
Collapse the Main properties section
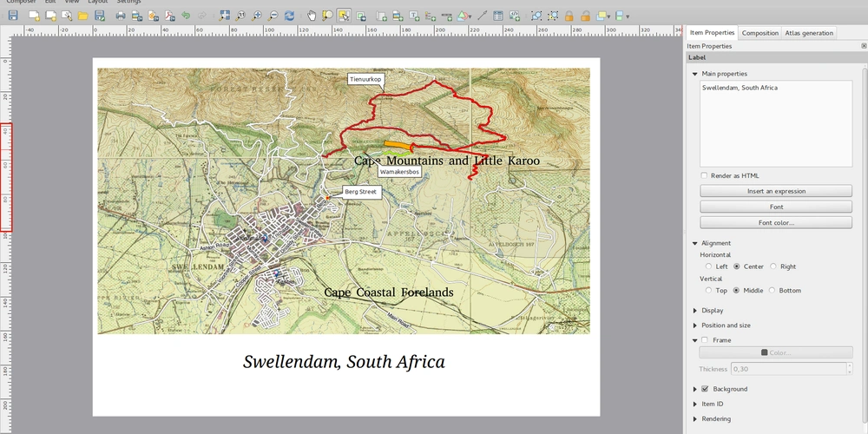(694, 74)
